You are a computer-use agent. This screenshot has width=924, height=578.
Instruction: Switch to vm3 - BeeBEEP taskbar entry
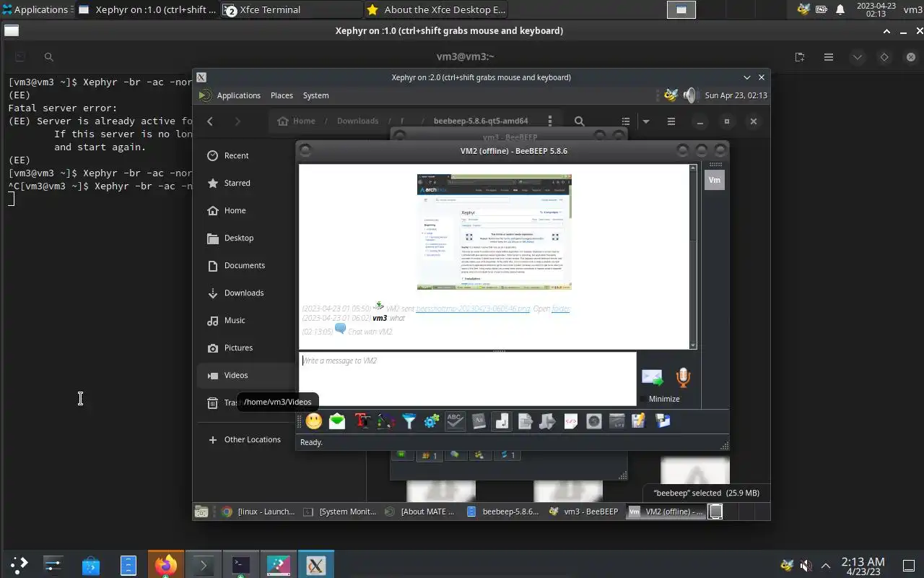tap(585, 512)
